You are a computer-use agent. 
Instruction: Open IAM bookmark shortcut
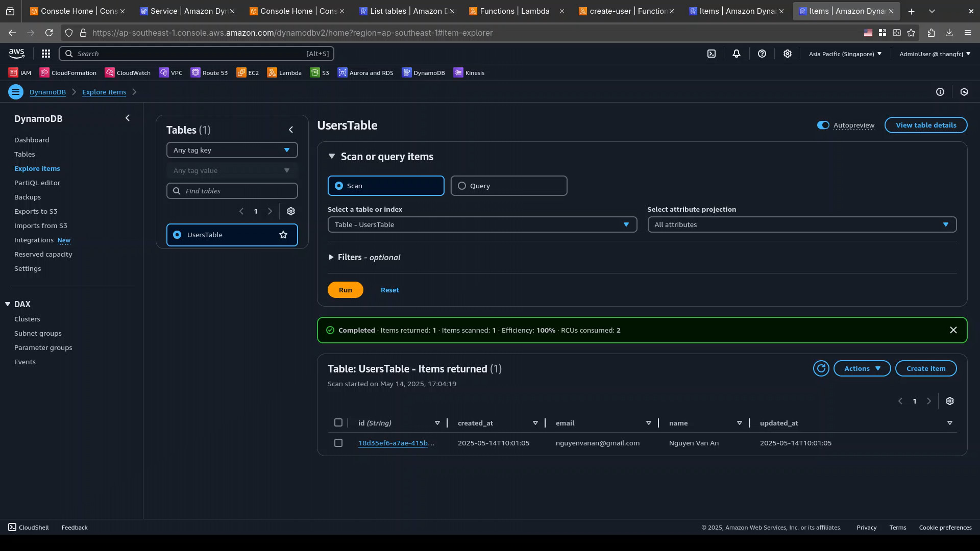point(20,72)
